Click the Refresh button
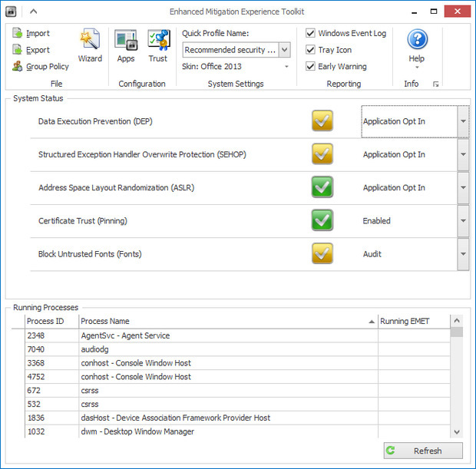The image size is (476, 469). (423, 451)
